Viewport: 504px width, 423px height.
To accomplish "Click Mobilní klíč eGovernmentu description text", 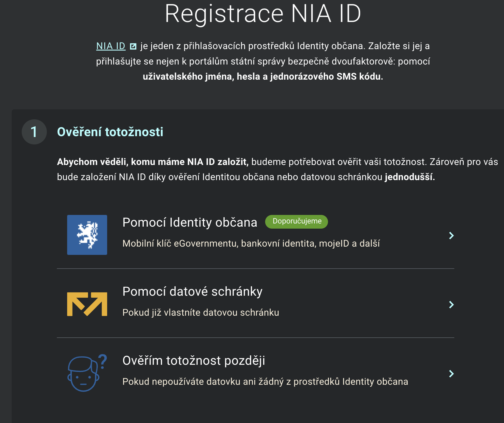I will coord(251,243).
